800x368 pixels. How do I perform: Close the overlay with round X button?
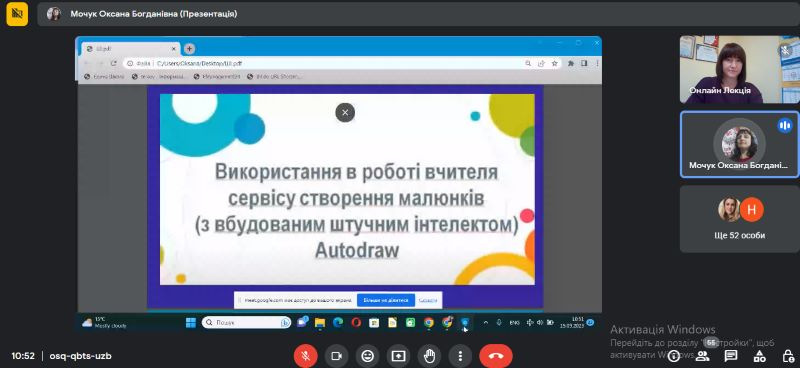345,112
